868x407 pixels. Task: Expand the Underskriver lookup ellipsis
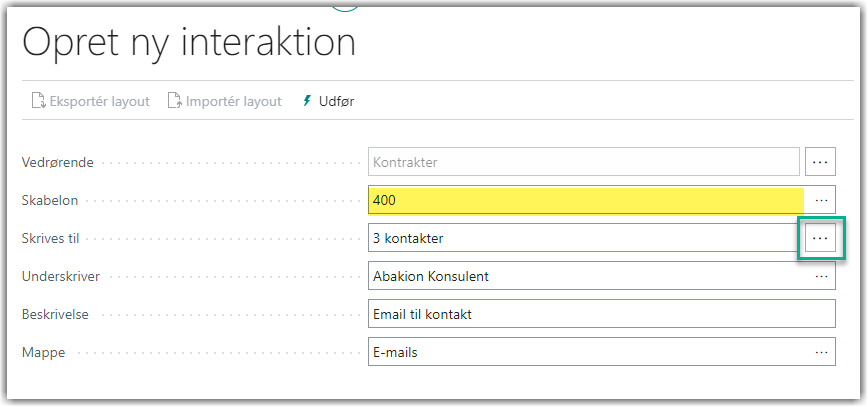[820, 276]
